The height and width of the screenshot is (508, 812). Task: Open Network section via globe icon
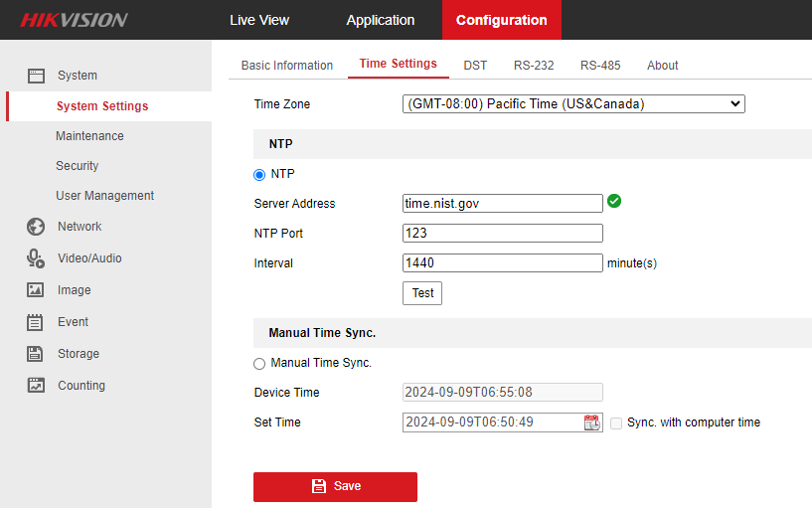36,227
